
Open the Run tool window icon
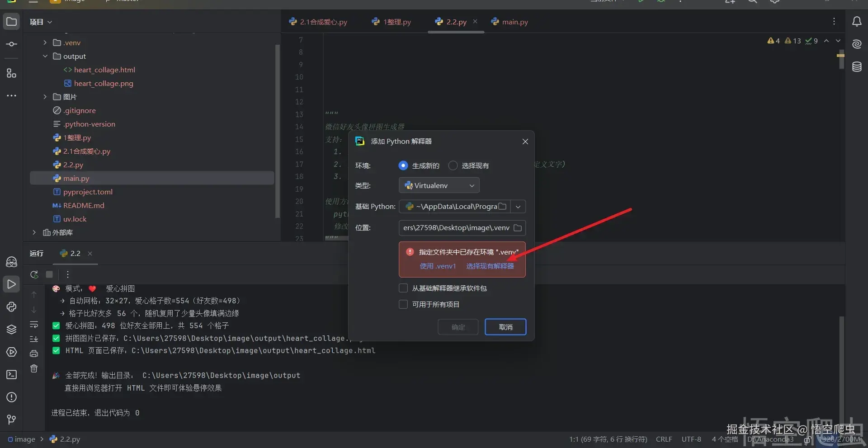[x=11, y=284]
